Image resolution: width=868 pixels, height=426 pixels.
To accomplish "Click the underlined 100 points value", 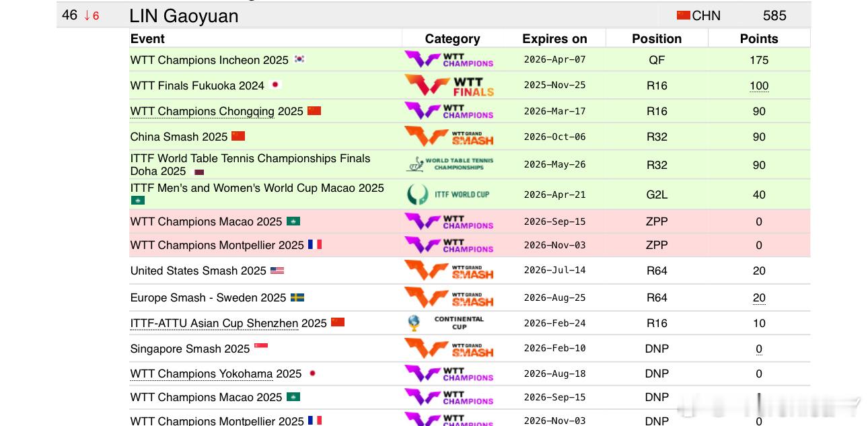I will (x=759, y=85).
